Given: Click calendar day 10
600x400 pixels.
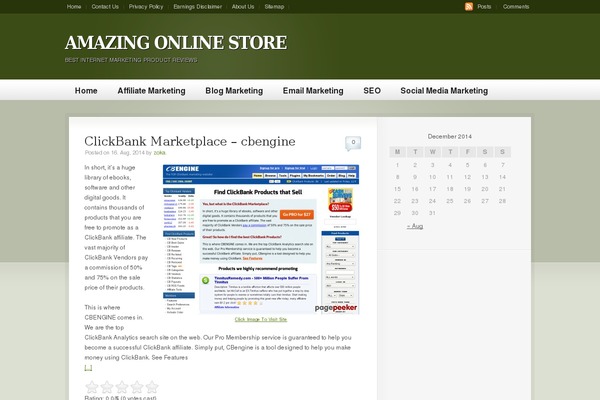Looking at the screenshot, I should [x=432, y=177].
